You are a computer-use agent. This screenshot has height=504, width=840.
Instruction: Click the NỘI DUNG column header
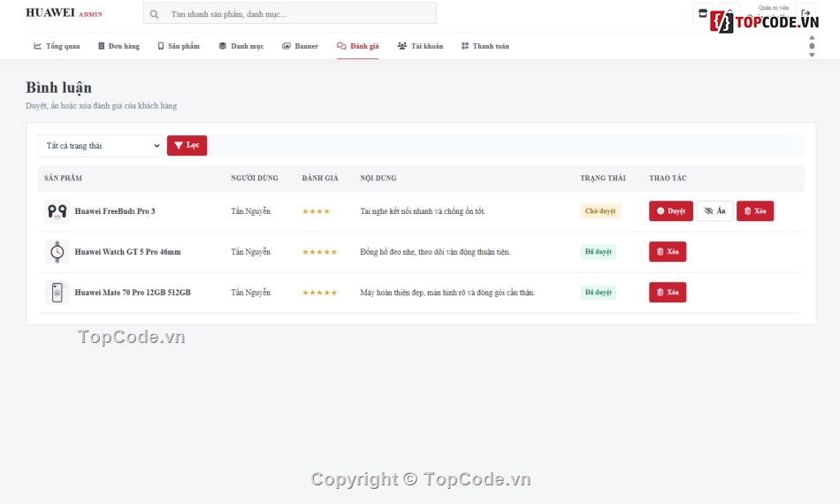tap(378, 178)
